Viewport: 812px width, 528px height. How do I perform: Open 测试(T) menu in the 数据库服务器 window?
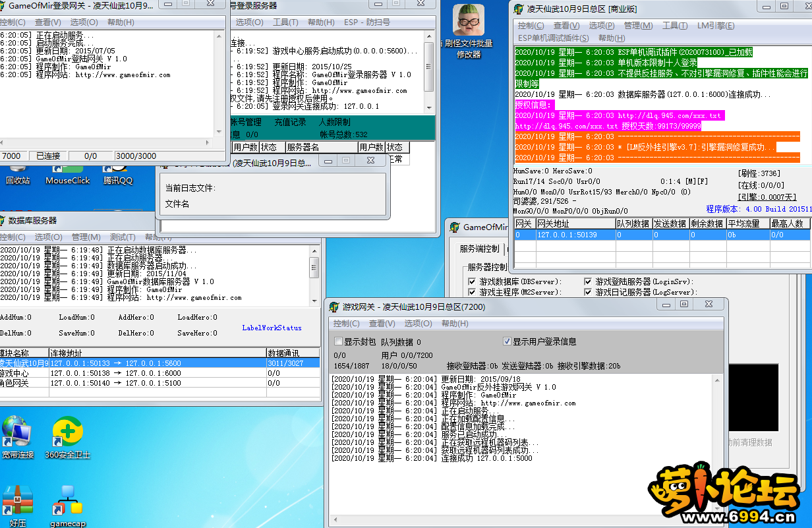click(x=123, y=237)
